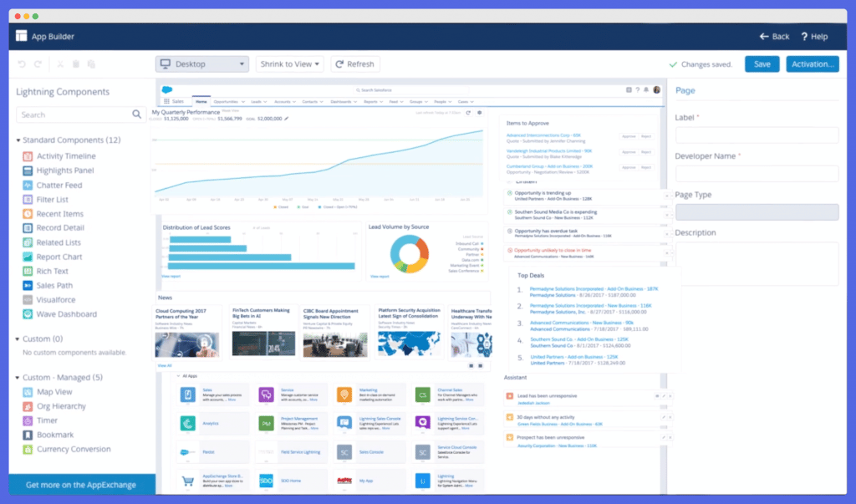856x504 pixels.
Task: Select the Map View component icon
Action: click(x=28, y=392)
